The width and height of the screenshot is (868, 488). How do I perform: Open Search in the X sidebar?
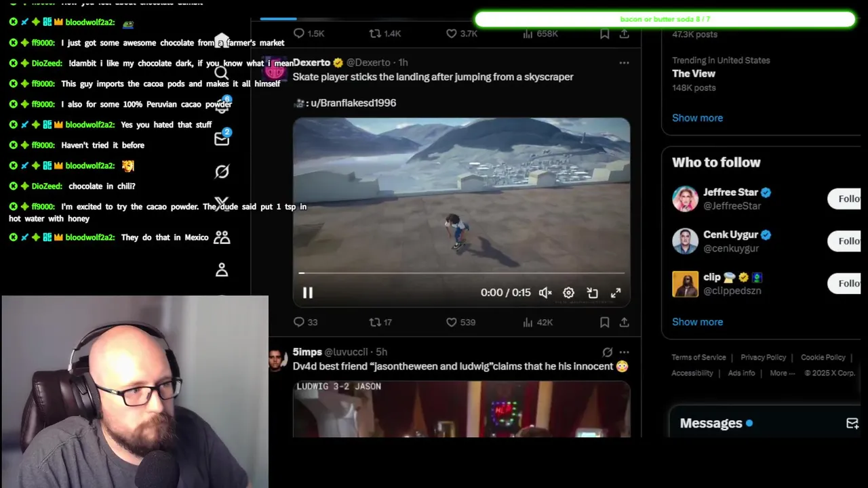coord(222,73)
